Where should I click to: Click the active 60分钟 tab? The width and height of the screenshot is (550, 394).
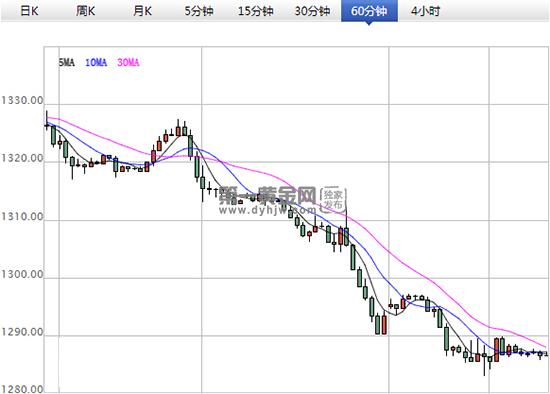coord(369,11)
